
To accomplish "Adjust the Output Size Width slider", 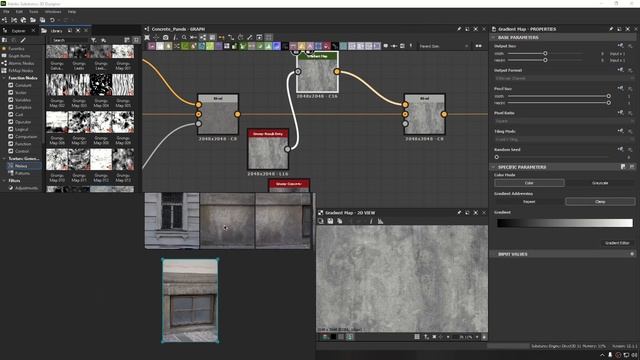I will coord(545,53).
